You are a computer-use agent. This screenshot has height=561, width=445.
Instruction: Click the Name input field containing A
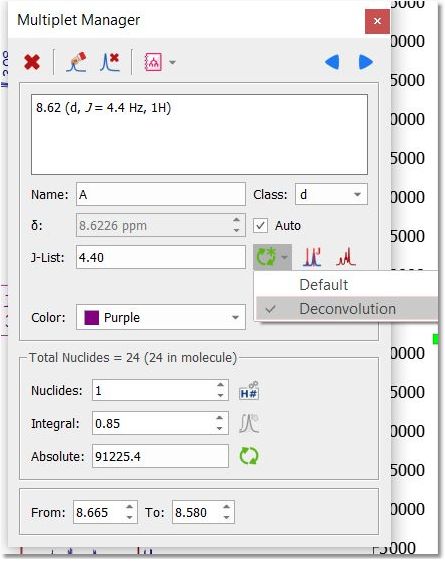point(161,195)
